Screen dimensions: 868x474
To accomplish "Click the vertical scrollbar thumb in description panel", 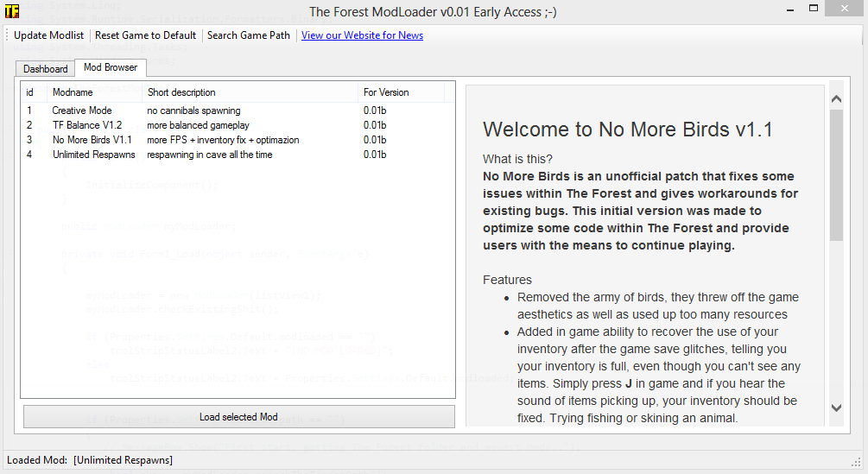I will click(x=836, y=173).
